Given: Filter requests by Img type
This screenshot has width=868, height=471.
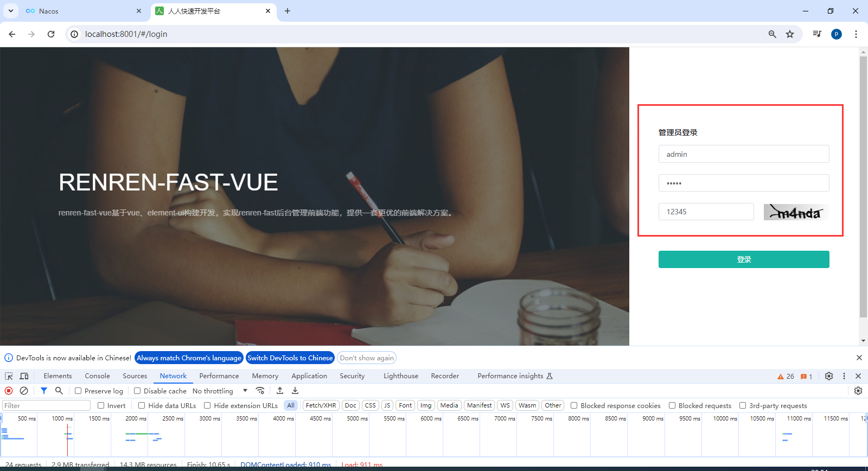Looking at the screenshot, I should pyautogui.click(x=426, y=405).
